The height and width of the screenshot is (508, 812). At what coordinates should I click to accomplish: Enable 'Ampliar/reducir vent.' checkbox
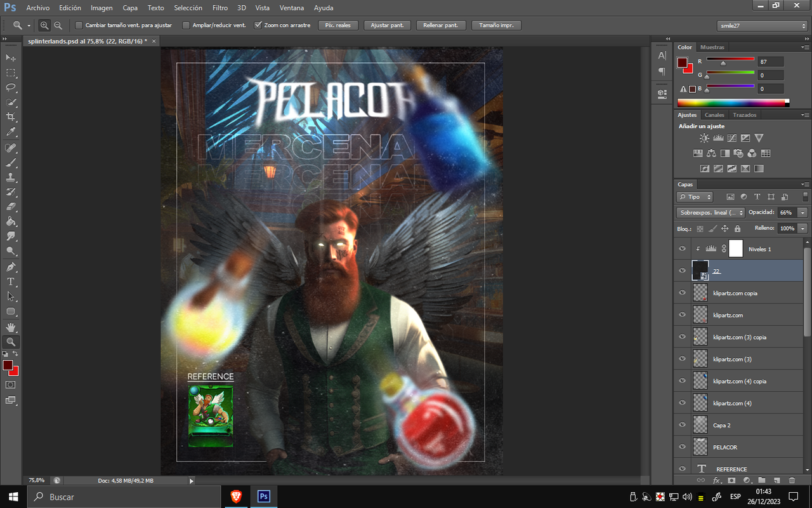pos(186,25)
